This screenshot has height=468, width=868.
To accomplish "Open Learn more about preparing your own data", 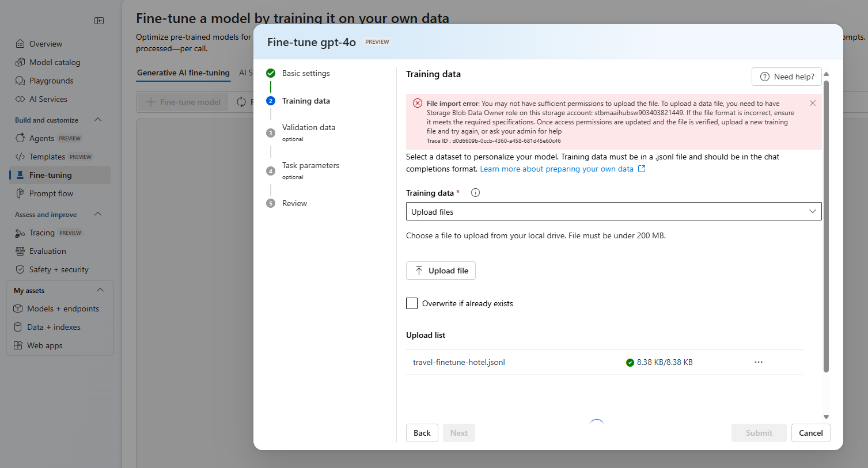I will (556, 169).
